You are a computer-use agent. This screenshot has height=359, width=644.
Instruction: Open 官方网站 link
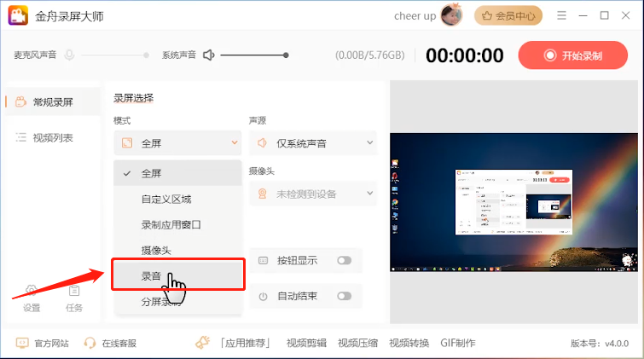(x=52, y=343)
